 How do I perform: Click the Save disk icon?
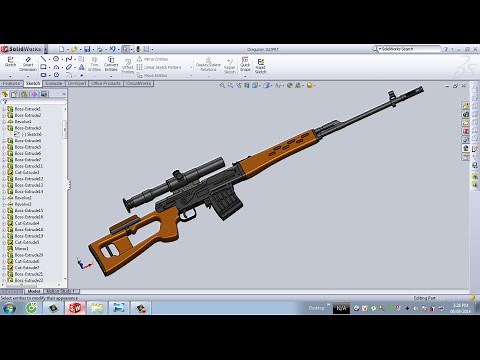coord(87,49)
